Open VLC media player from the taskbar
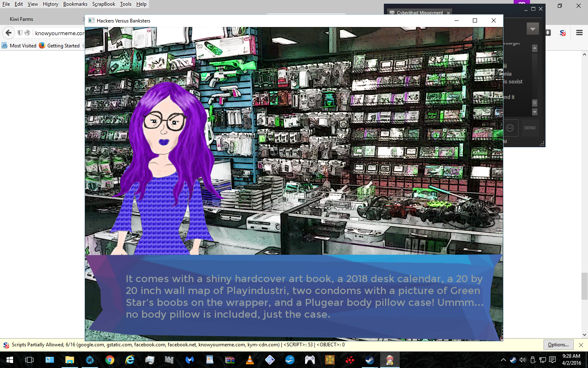Viewport: 588px width, 368px height. (x=249, y=360)
